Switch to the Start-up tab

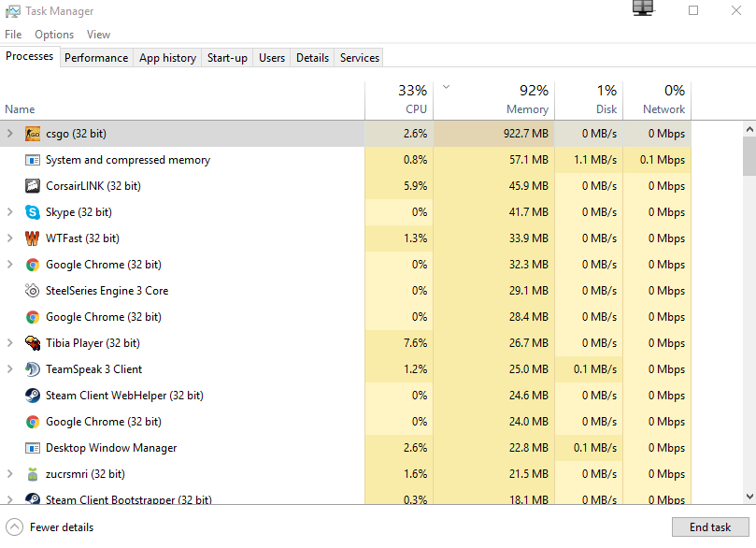(227, 58)
